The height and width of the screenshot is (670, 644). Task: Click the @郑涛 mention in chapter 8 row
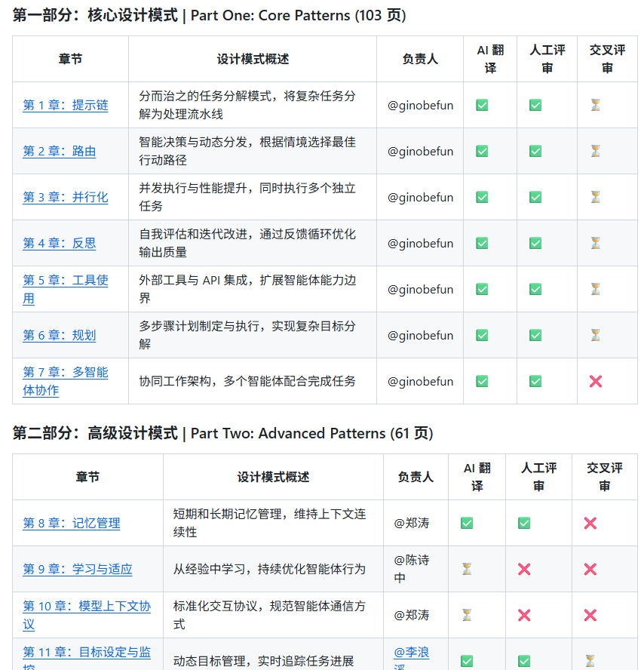411,523
